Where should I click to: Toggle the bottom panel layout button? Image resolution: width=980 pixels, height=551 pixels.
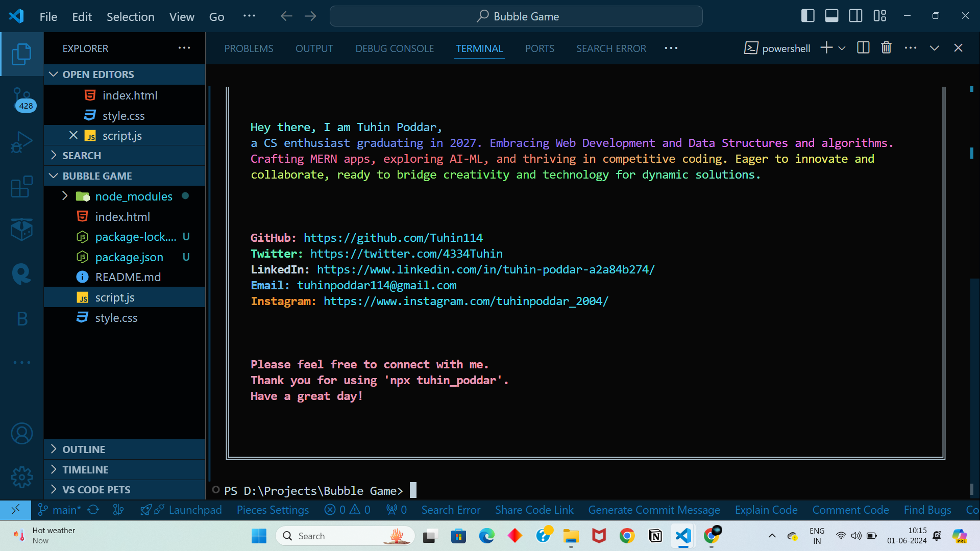[831, 16]
